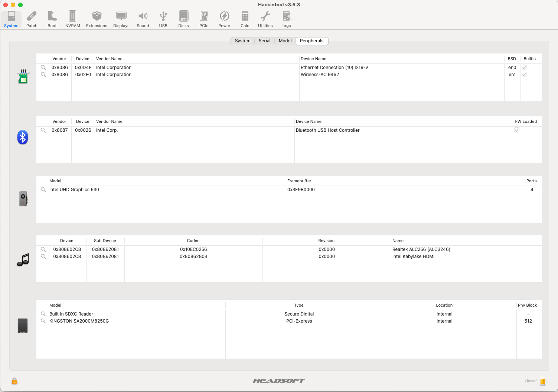
Task: Click device ID 0x02F0
Action: (x=83, y=75)
